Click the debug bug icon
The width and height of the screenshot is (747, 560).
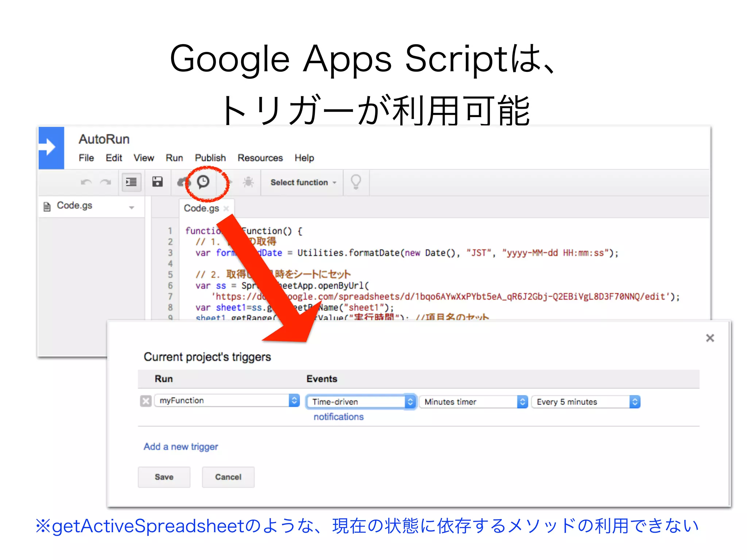[248, 182]
